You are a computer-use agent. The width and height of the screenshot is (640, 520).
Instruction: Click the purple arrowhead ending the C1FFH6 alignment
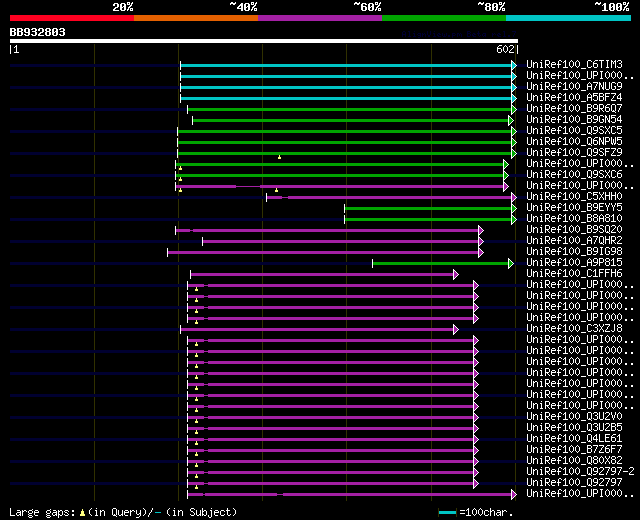[x=456, y=275]
